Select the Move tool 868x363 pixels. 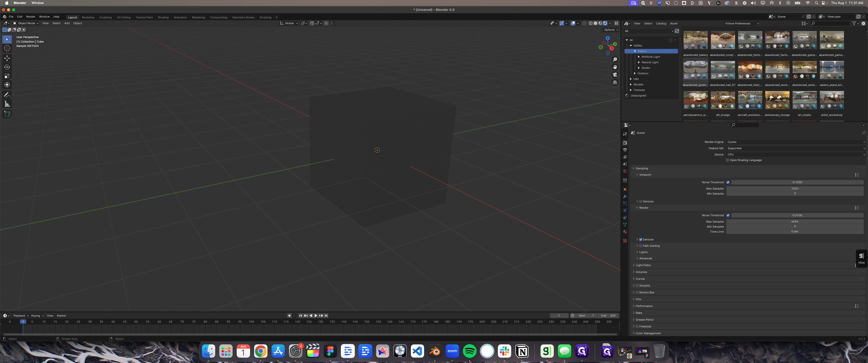7,58
